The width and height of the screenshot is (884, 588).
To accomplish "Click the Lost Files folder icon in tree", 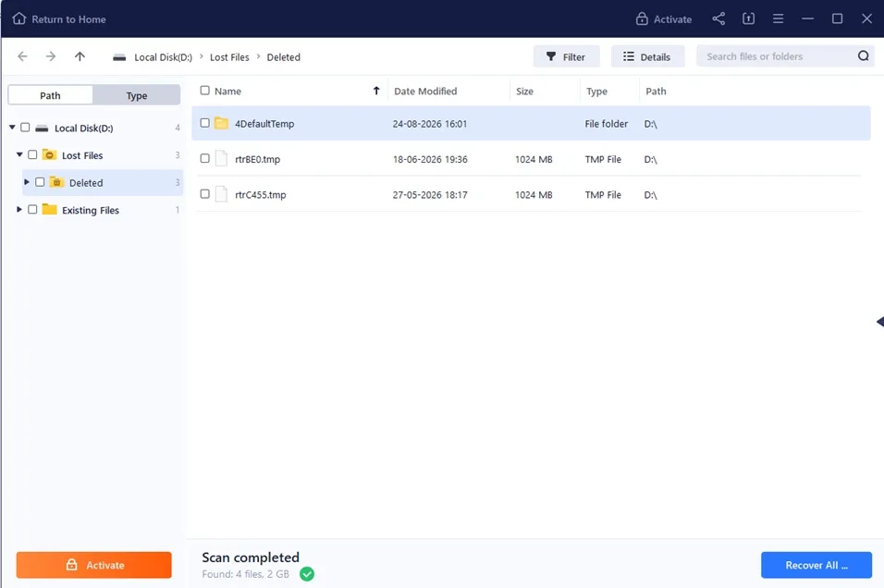I will [50, 154].
